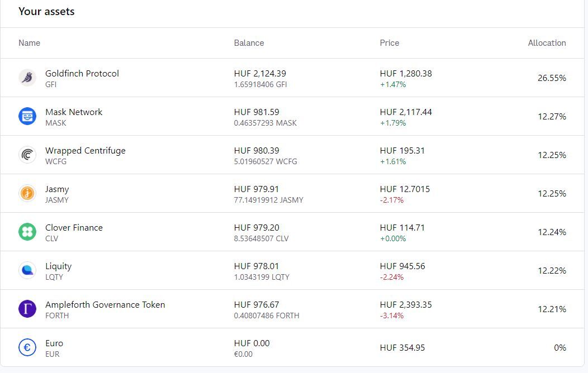
Task: Click the purple Ampleforth Governance Token icon
Action: click(27, 309)
